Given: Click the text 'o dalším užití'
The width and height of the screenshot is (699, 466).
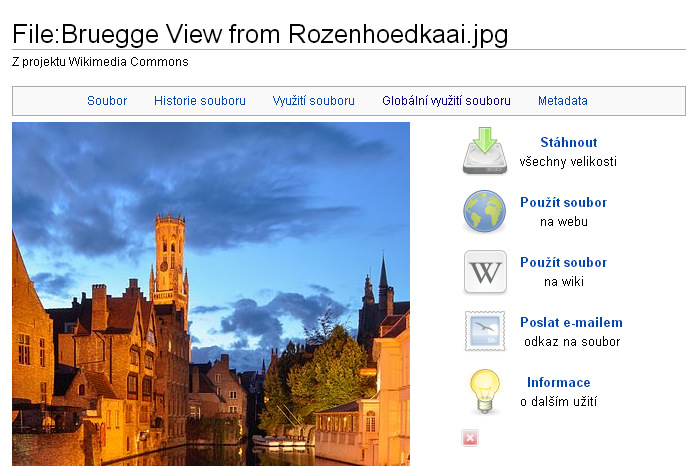Looking at the screenshot, I should click(558, 402).
